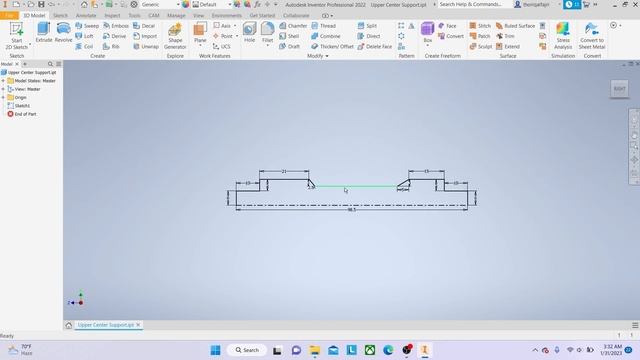Open the Manage ribbon tab

pos(176,16)
